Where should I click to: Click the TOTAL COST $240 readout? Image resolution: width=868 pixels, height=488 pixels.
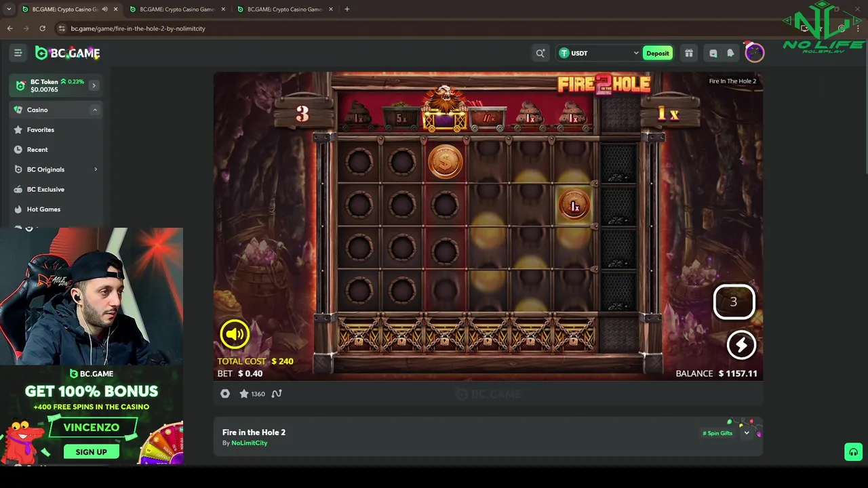click(x=255, y=361)
